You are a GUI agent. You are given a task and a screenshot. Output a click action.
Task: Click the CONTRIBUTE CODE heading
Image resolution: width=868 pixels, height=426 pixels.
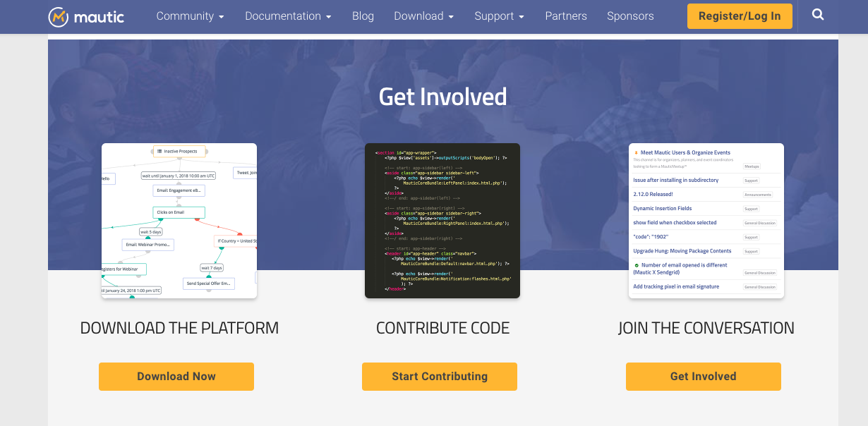442,328
